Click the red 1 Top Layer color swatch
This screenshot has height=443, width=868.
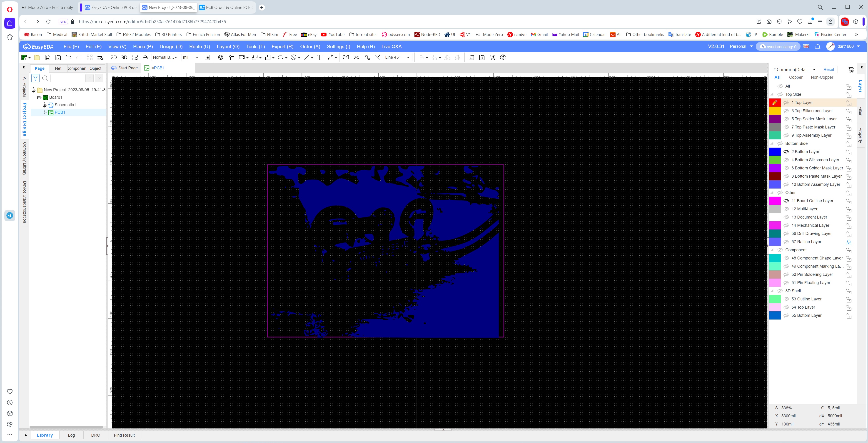point(775,103)
